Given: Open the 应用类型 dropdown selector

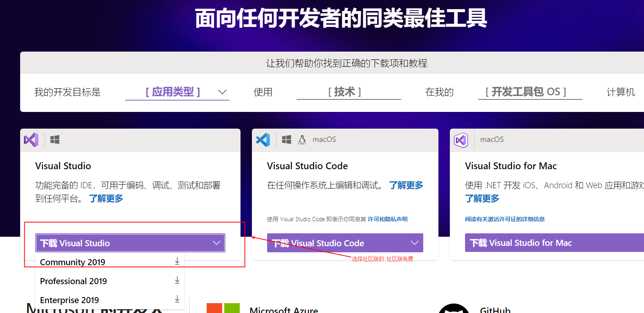Looking at the screenshot, I should tap(177, 92).
